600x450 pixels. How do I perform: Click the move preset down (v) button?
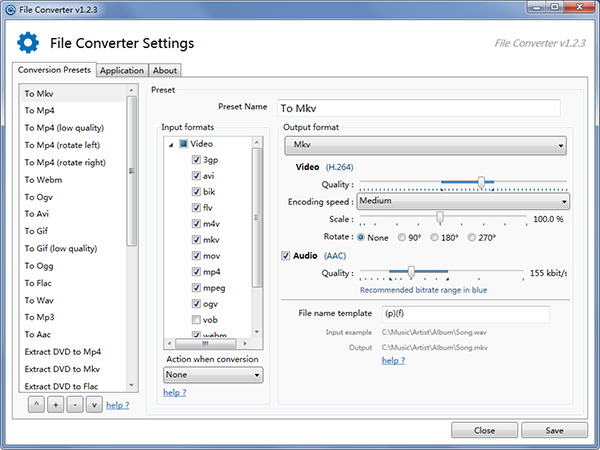(x=93, y=405)
